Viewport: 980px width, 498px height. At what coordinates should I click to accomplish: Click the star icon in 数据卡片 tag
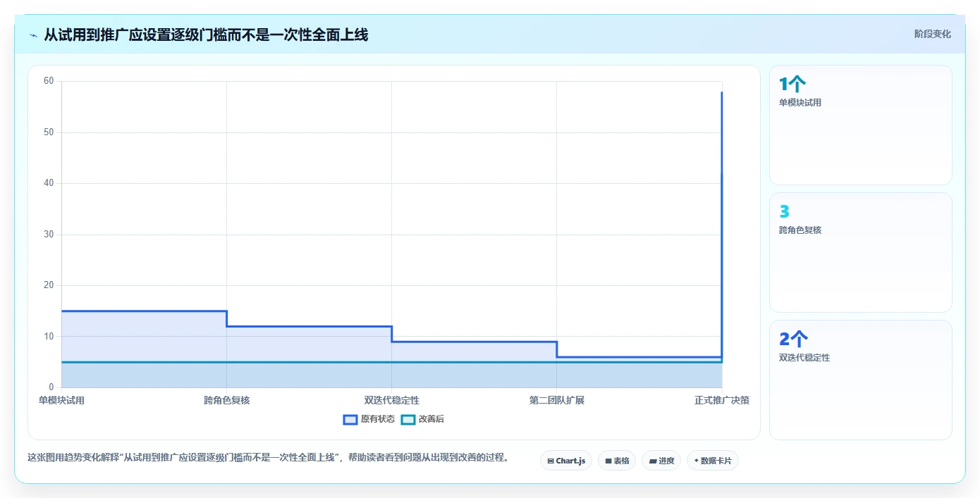696,460
